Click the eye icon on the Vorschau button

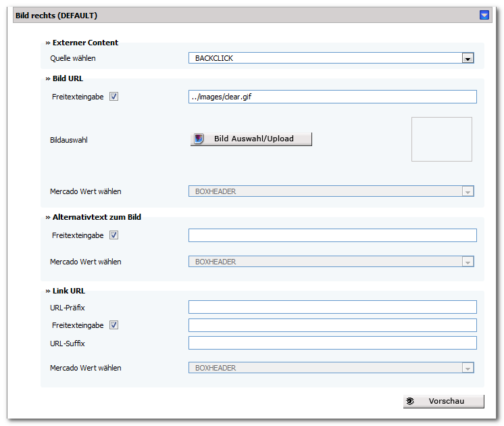[x=410, y=401]
